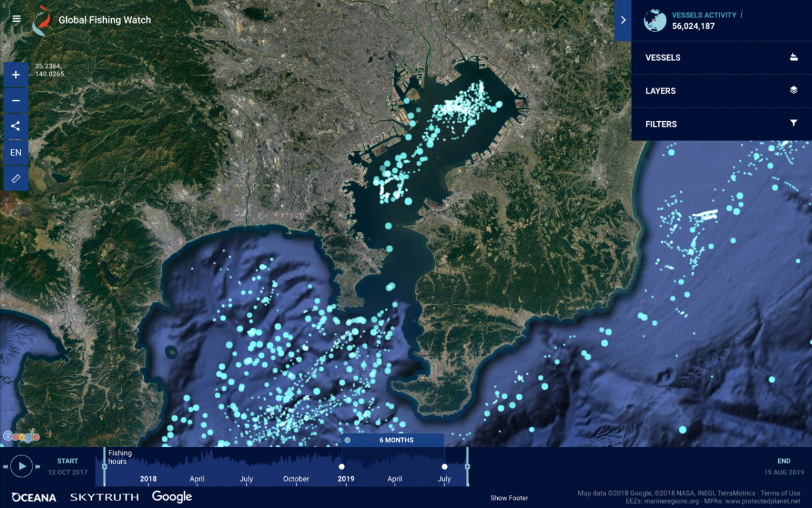Click the 2019 timeline label

(346, 479)
